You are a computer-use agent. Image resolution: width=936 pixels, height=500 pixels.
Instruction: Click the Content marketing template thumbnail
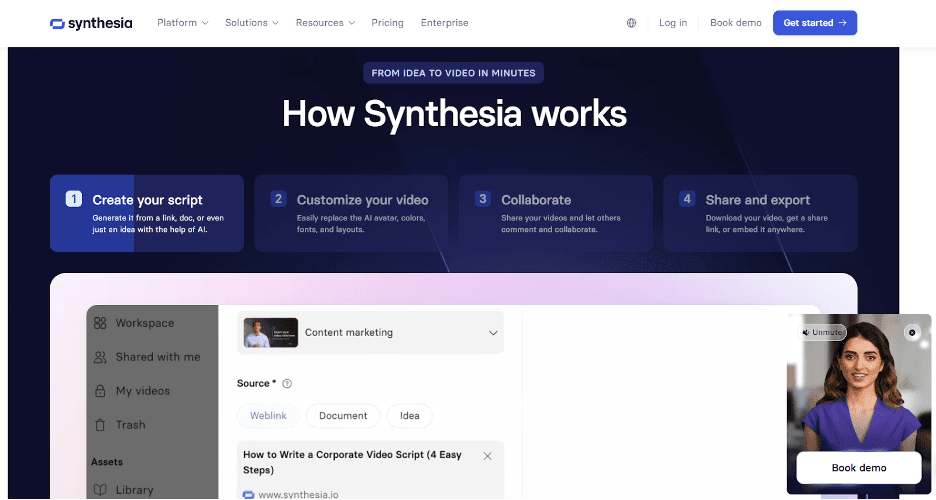[x=270, y=332]
